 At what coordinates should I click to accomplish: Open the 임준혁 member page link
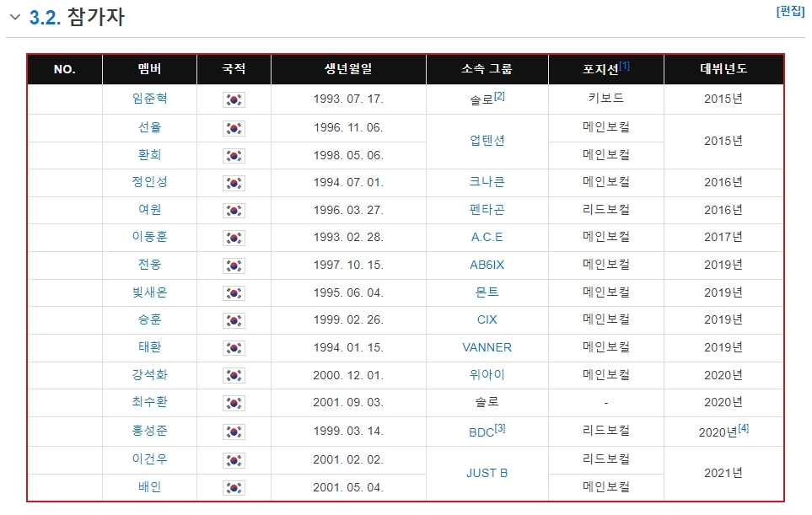pyautogui.click(x=149, y=99)
